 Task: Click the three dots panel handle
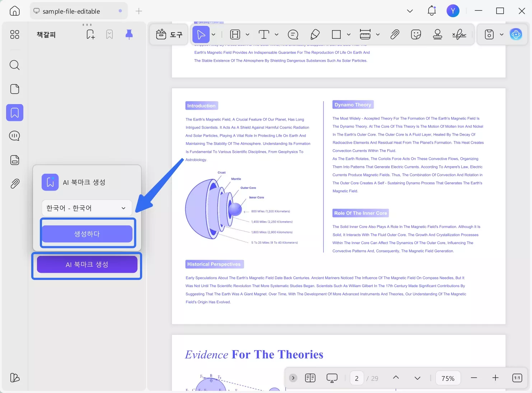coord(87,25)
